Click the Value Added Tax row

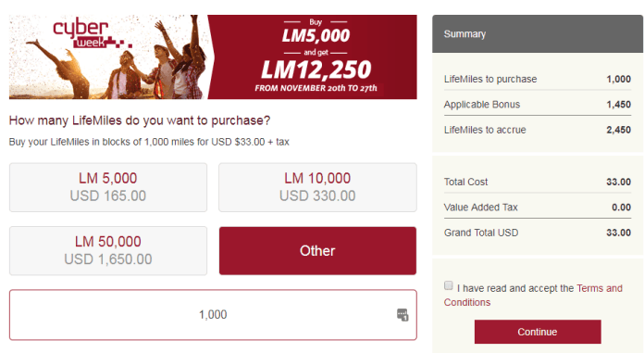(538, 208)
